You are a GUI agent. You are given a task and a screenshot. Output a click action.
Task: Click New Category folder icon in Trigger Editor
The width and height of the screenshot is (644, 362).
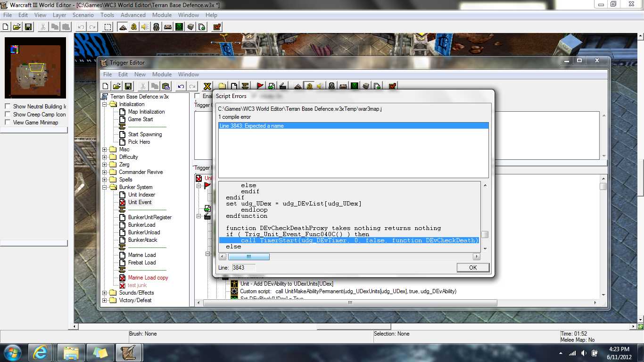(222, 86)
